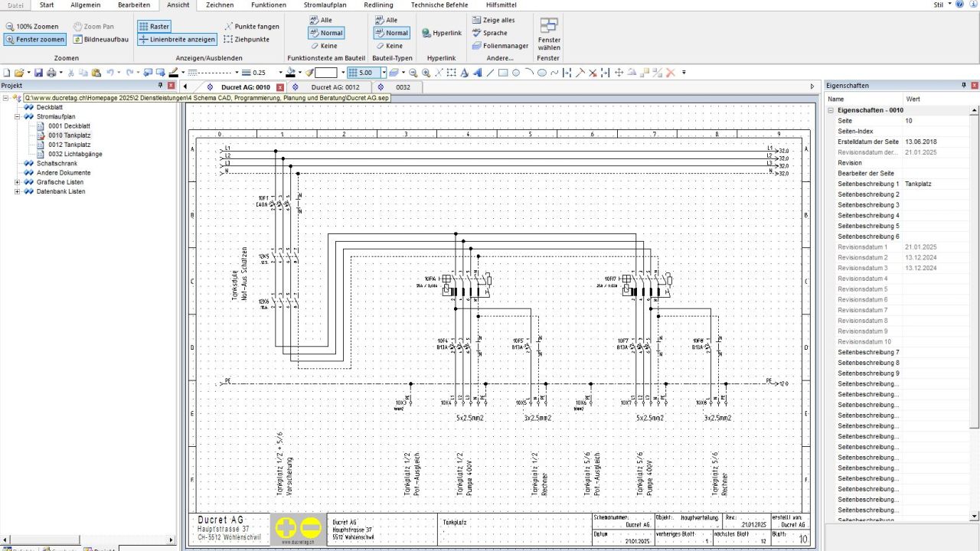The height and width of the screenshot is (551, 980).
Task: Select the circle drawing tool
Action: click(x=516, y=73)
